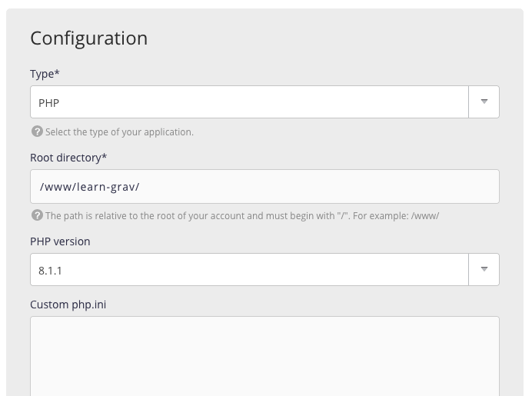Place cursor right after "/www/learn-grav/" text
The width and height of the screenshot is (532, 396).
click(x=141, y=187)
